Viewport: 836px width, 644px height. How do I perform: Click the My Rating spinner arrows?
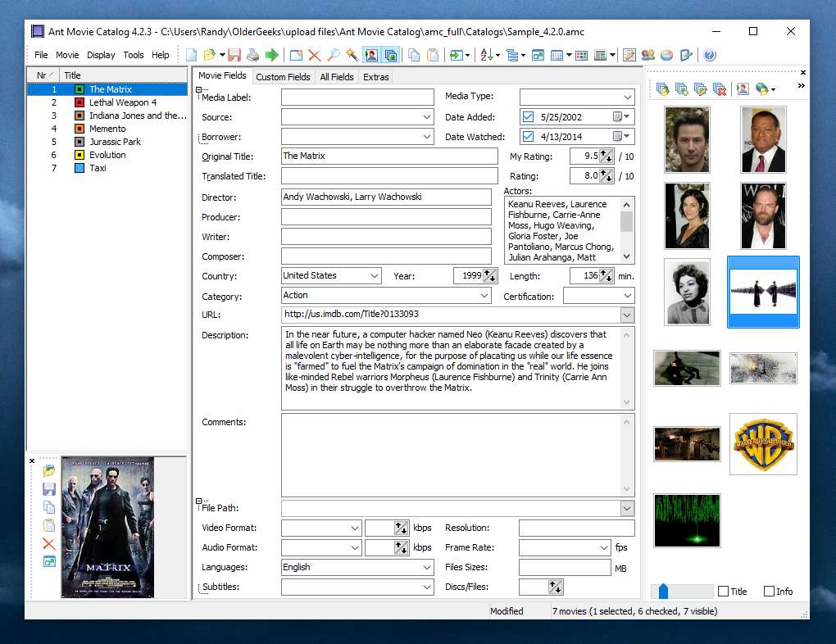pyautogui.click(x=607, y=156)
